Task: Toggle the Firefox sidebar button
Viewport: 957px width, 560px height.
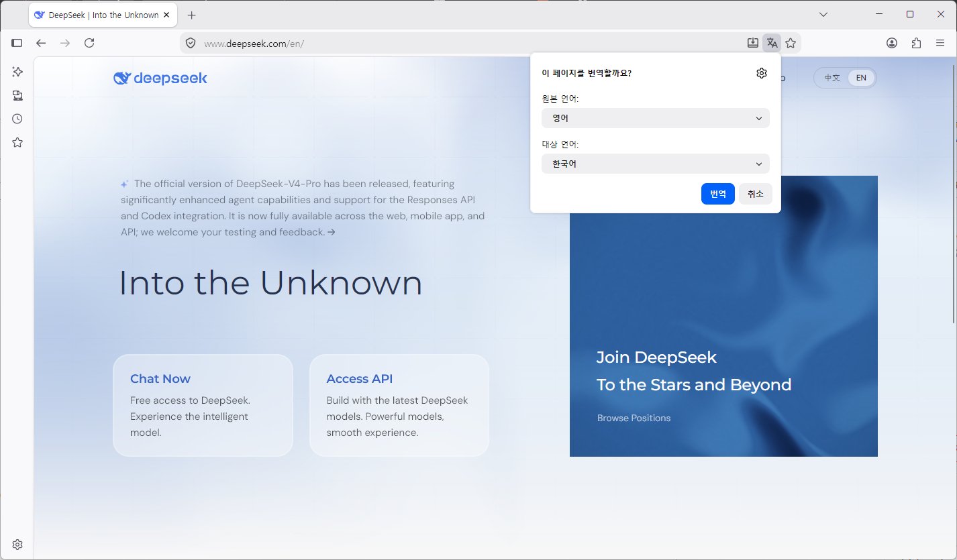Action: [17, 43]
